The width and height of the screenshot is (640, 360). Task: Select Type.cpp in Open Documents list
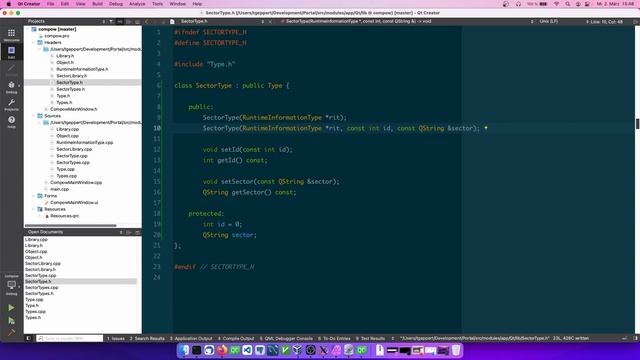tap(34, 300)
